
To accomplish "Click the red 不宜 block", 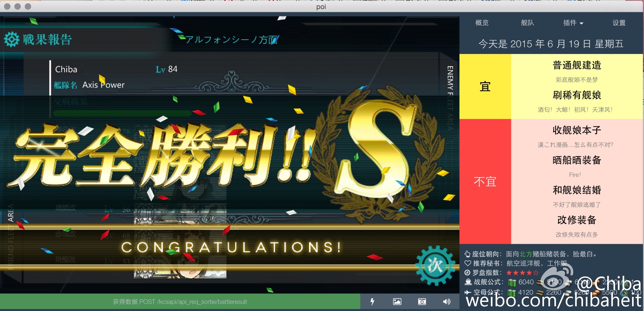I will (x=485, y=182).
